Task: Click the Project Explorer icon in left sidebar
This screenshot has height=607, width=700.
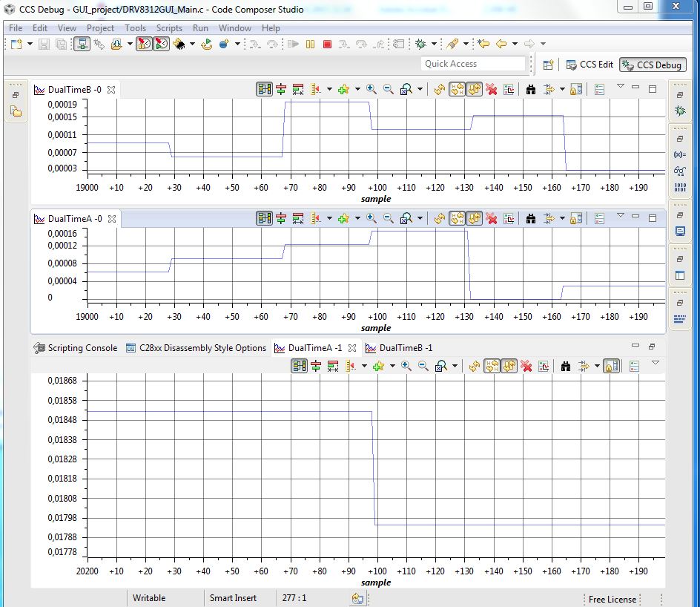Action: 16,111
